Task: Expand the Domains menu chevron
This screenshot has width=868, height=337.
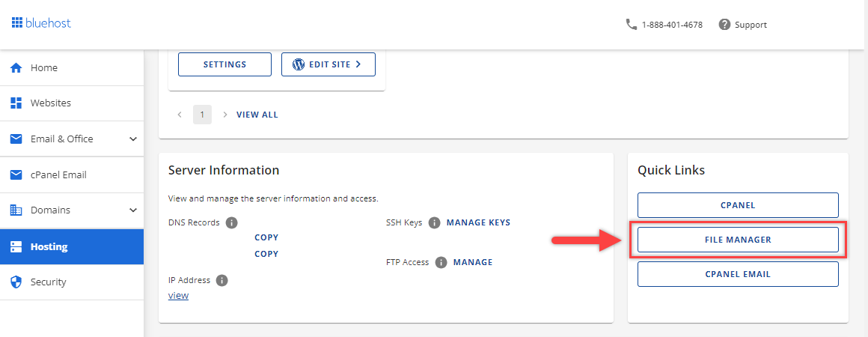Action: click(133, 210)
